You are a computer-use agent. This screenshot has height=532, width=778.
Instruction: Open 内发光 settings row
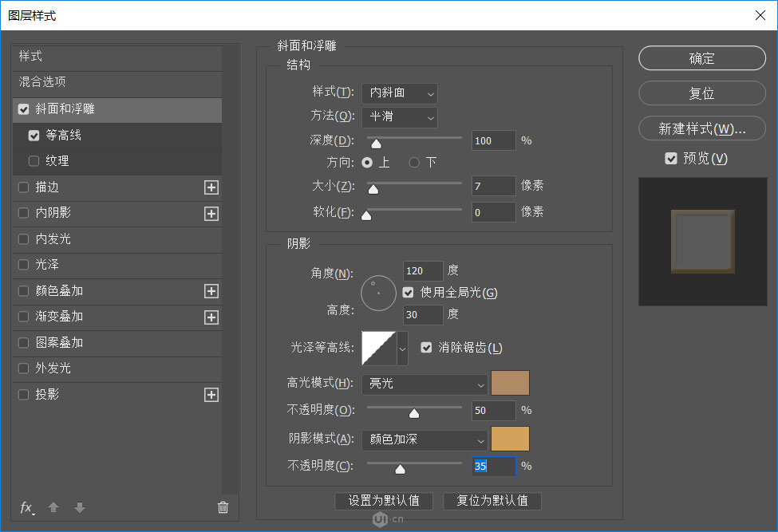pos(117,239)
